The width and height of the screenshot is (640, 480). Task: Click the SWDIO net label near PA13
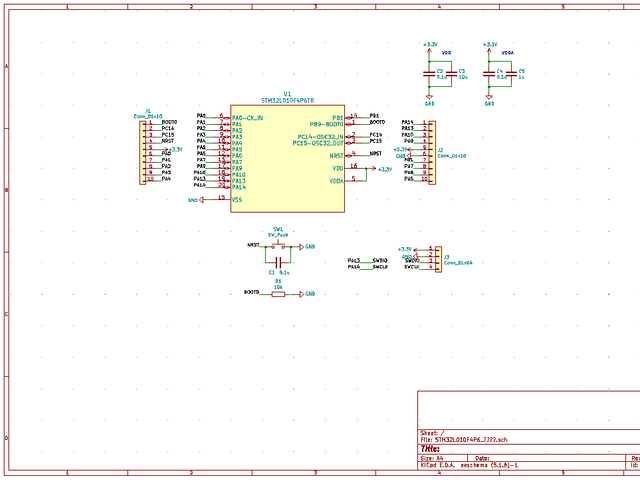[x=380, y=260]
